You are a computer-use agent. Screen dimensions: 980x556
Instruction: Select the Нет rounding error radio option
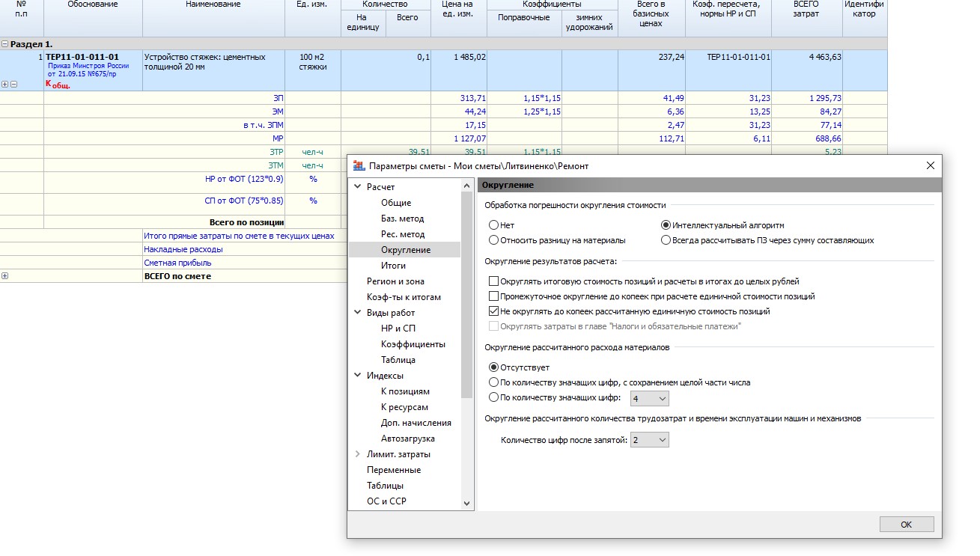click(x=493, y=225)
